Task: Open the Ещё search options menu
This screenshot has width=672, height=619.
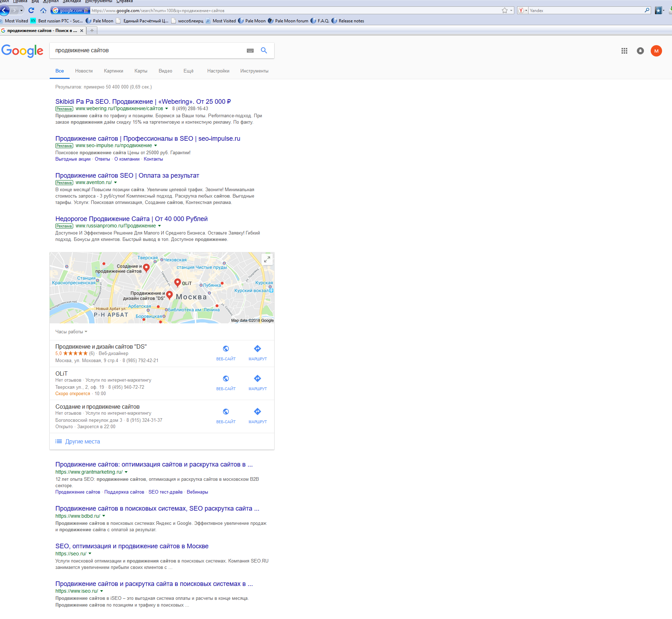Action: pyautogui.click(x=189, y=71)
